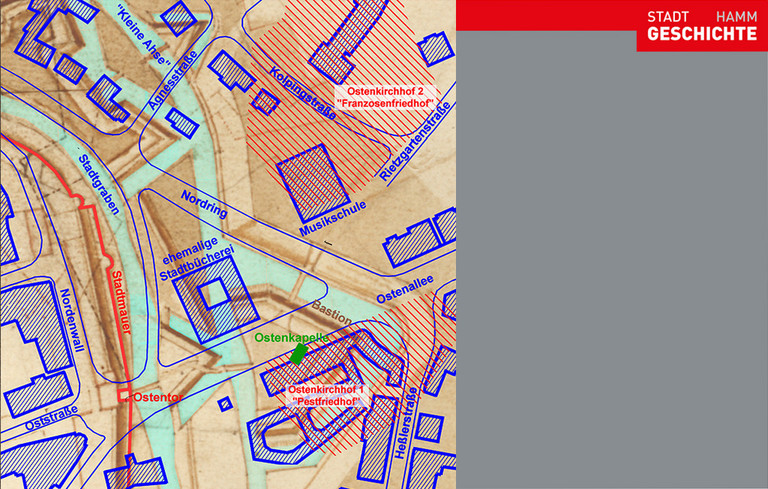
Task: Click the green Ostenkapelle label
Action: [291, 338]
